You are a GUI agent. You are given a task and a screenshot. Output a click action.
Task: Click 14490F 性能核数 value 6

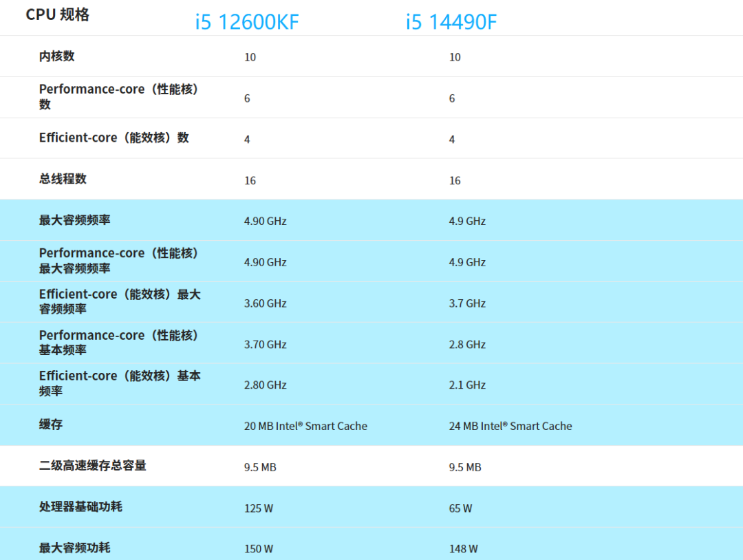(452, 98)
